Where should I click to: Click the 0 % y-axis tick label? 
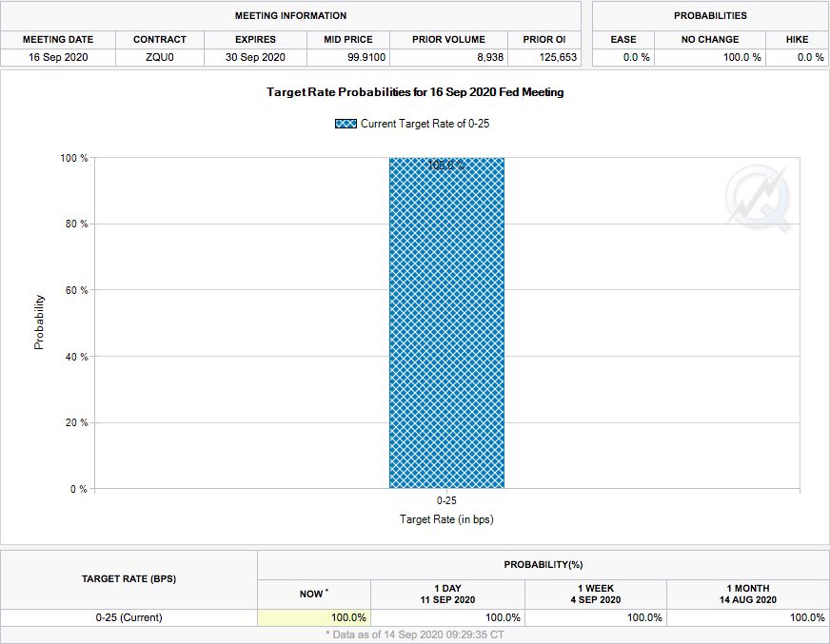pyautogui.click(x=79, y=489)
